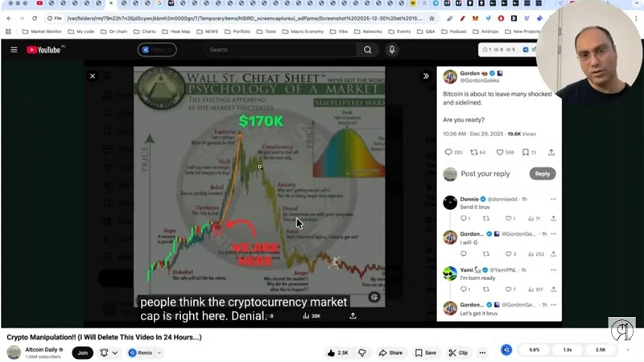Open the Clip scissors tool

click(457, 352)
